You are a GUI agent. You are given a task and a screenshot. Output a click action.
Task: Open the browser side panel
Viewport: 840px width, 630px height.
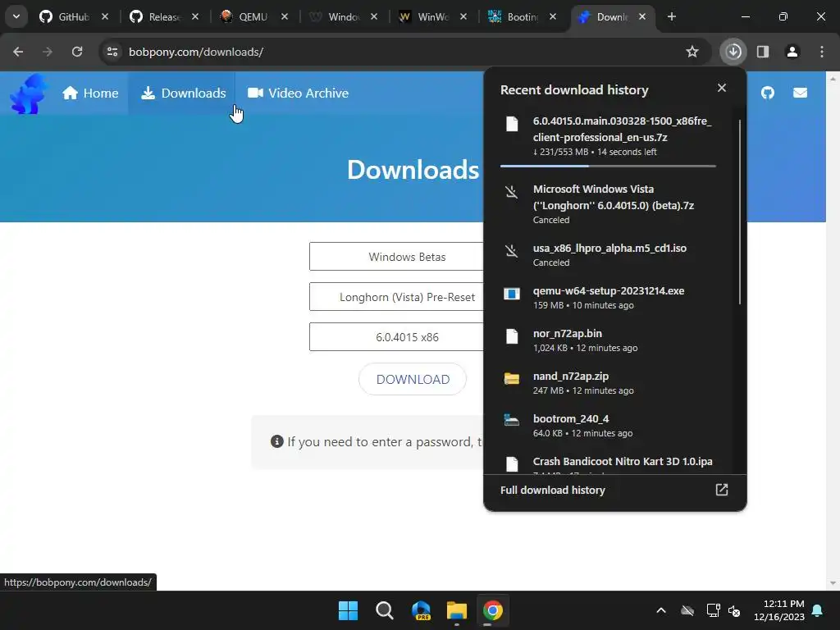tap(763, 52)
